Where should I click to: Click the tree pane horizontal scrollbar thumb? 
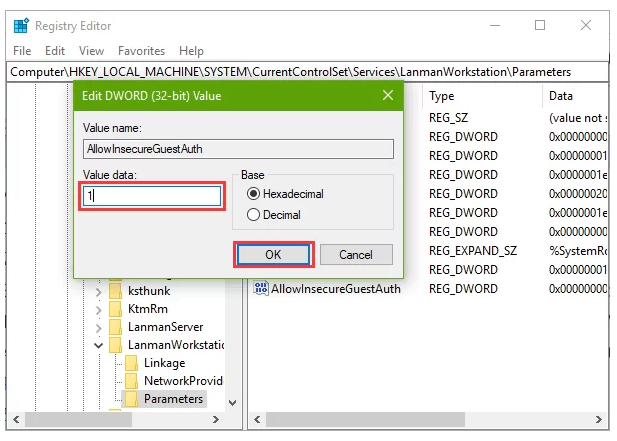pos(78,419)
